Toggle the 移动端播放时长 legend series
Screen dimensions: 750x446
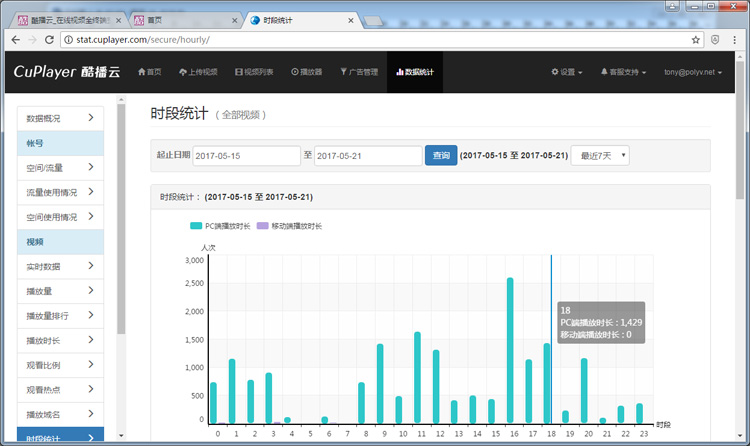[289, 226]
